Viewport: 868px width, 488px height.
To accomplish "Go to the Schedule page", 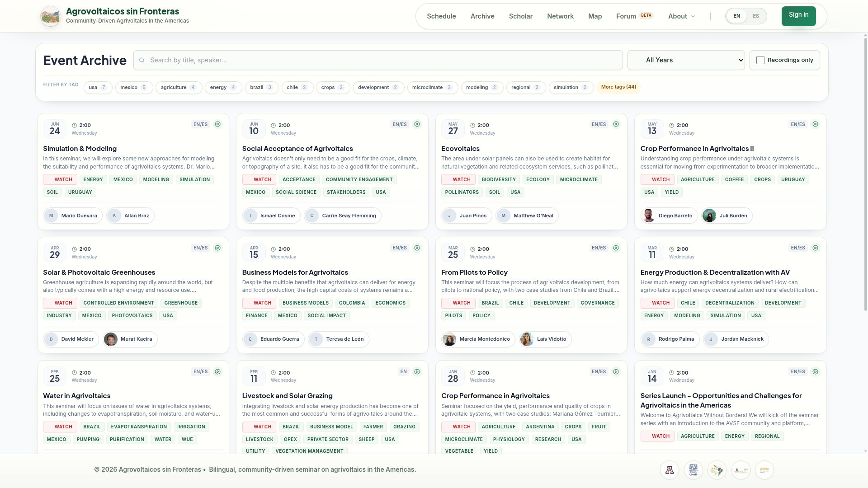I will click(x=441, y=16).
